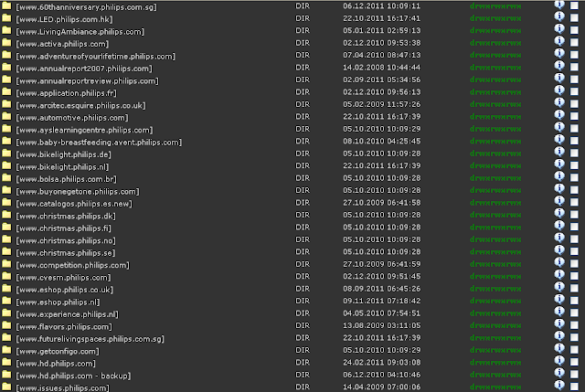Open www.annualreport2007.philips.com directory

(84, 69)
